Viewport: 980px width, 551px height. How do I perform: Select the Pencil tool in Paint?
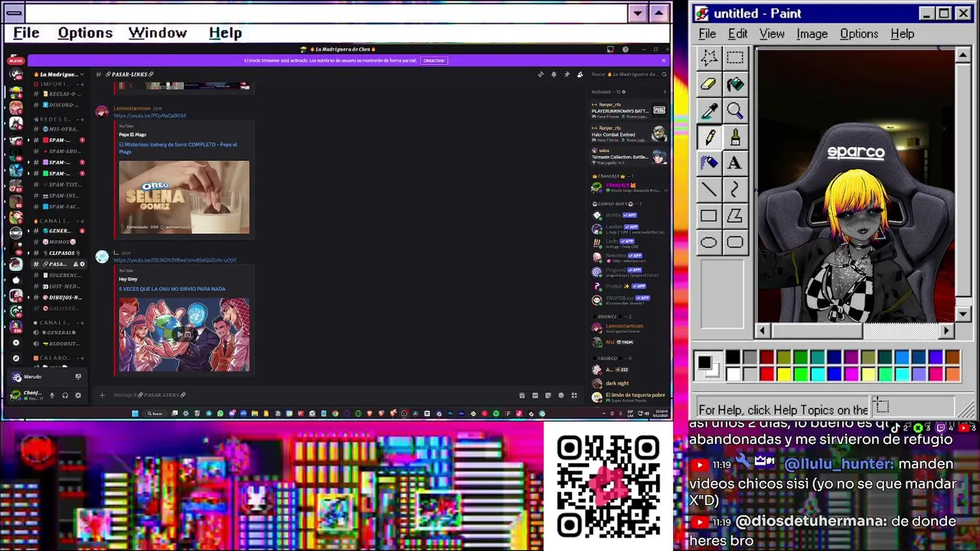click(708, 138)
